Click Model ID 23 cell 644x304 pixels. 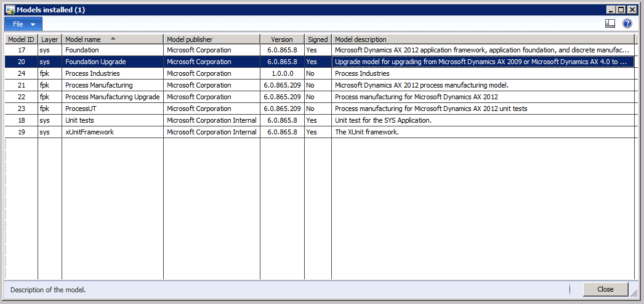click(22, 109)
